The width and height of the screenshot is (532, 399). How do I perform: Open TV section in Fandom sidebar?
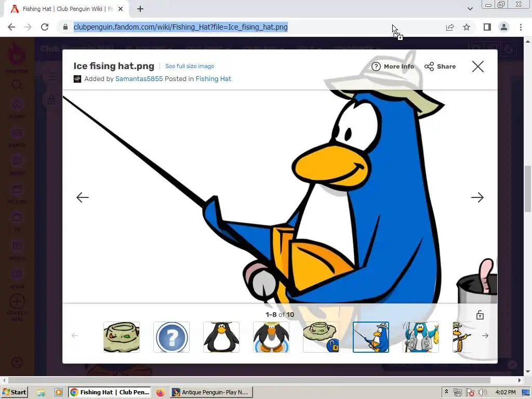pyautogui.click(x=17, y=221)
